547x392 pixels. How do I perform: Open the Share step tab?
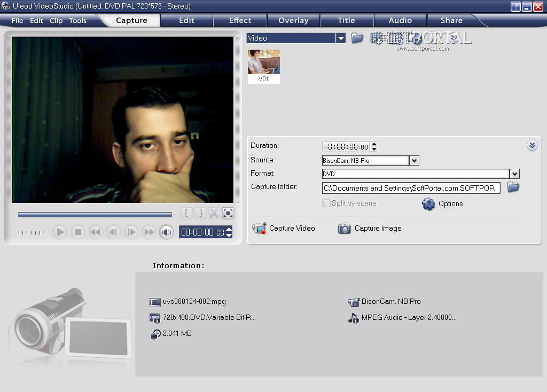451,20
